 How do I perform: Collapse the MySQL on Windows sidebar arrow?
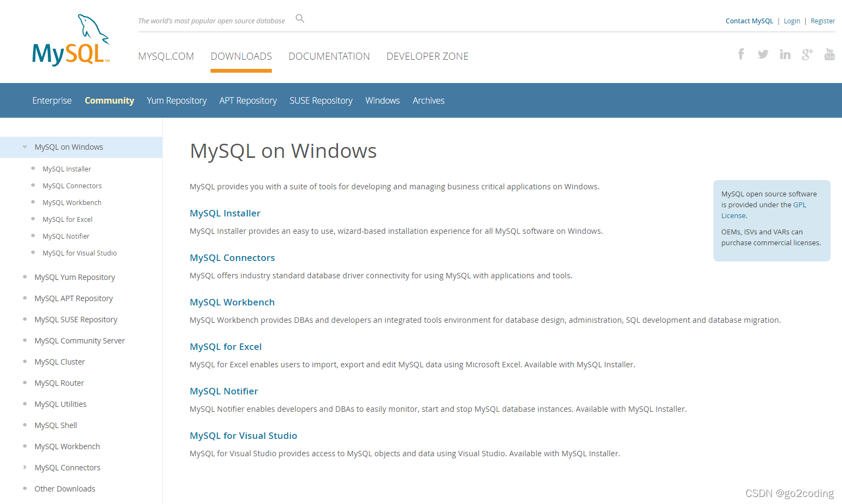click(25, 147)
